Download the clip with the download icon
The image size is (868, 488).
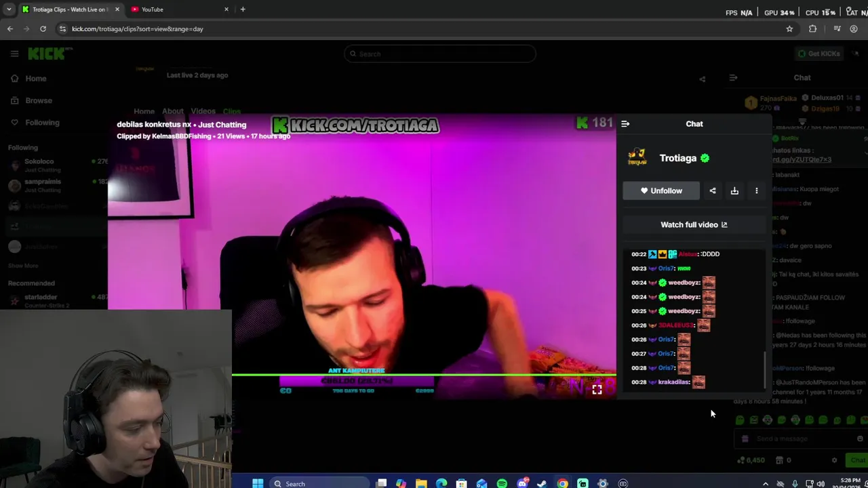coord(734,191)
